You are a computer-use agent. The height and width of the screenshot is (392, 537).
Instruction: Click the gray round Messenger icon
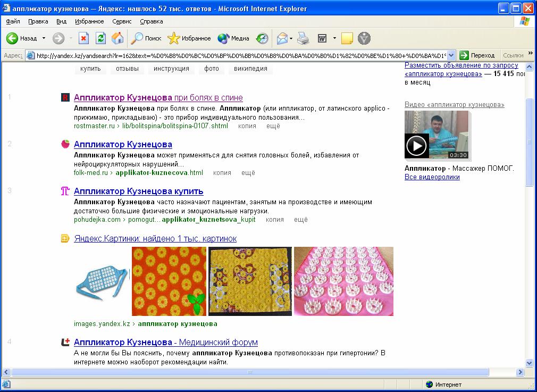point(364,38)
